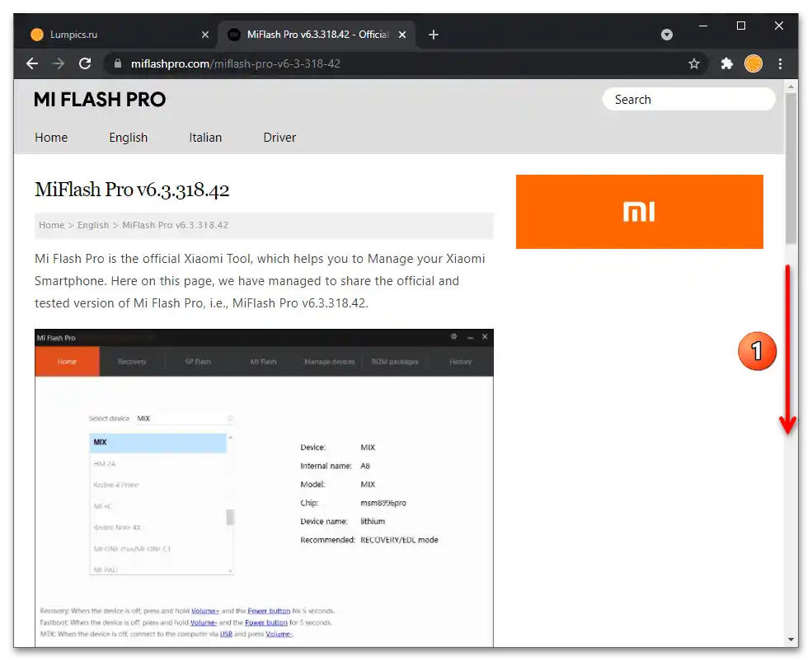Select the Recovery tab in the app screenshot

pyautogui.click(x=132, y=361)
